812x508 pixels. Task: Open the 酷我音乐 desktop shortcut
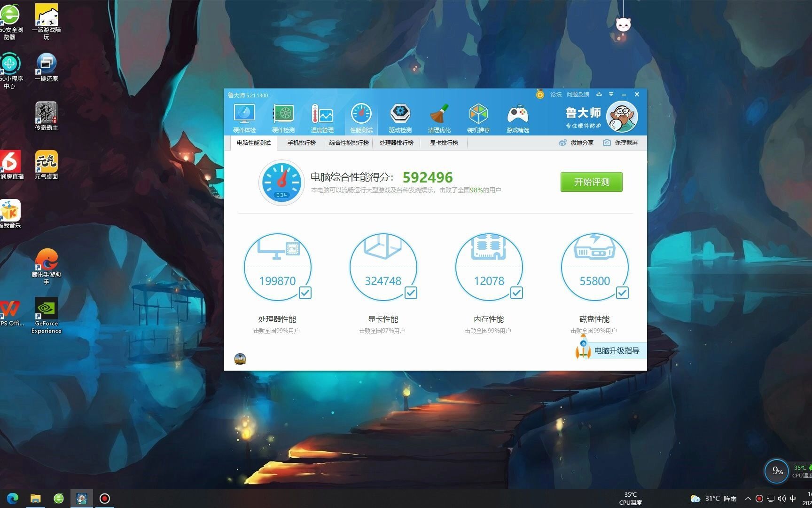pos(10,214)
